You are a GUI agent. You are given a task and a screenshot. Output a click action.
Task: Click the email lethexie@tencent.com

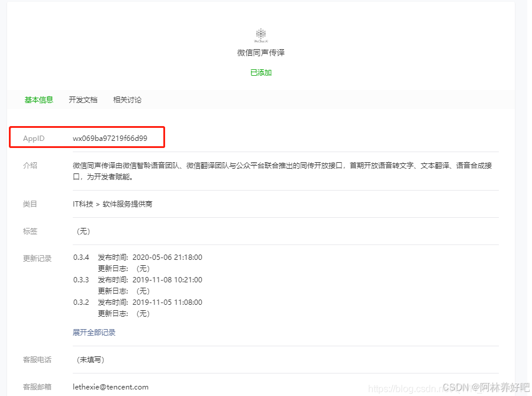[111, 387]
